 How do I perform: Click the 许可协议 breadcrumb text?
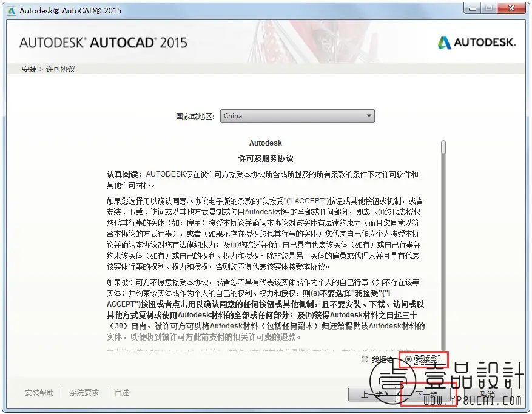[61, 69]
